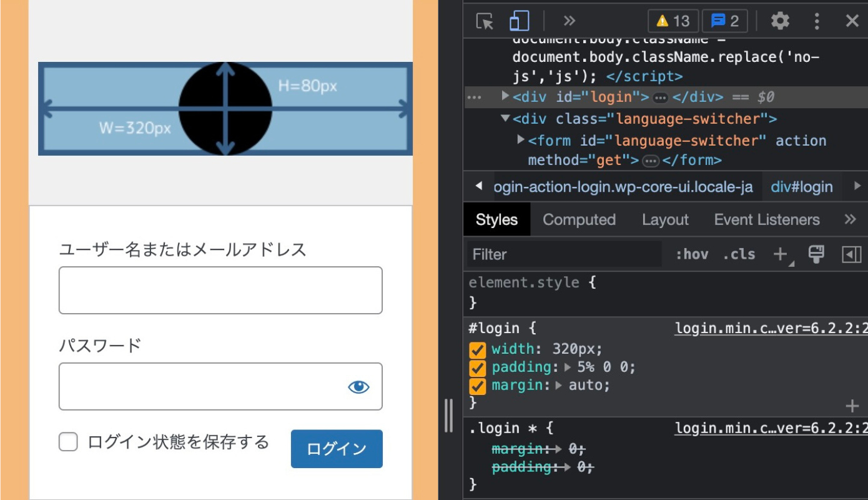This screenshot has width=868, height=500.
Task: Open login.min.css source link for #login rule
Action: pyautogui.click(x=771, y=328)
